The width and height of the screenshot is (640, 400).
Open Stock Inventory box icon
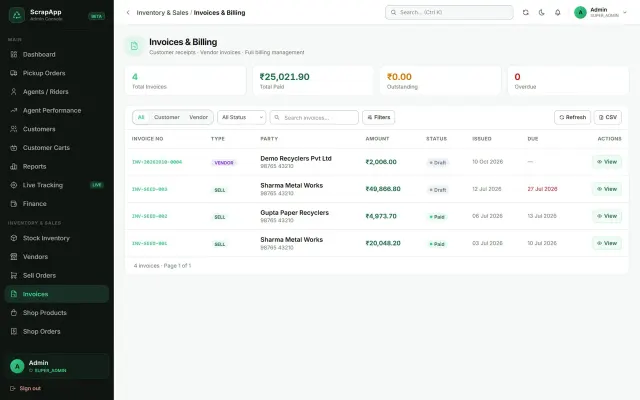tap(13, 238)
